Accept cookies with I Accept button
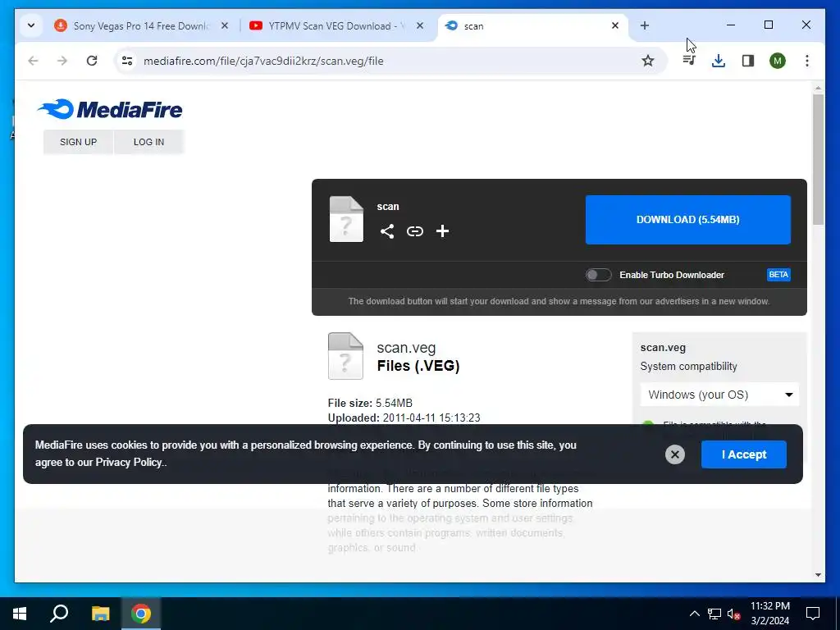 tap(743, 454)
